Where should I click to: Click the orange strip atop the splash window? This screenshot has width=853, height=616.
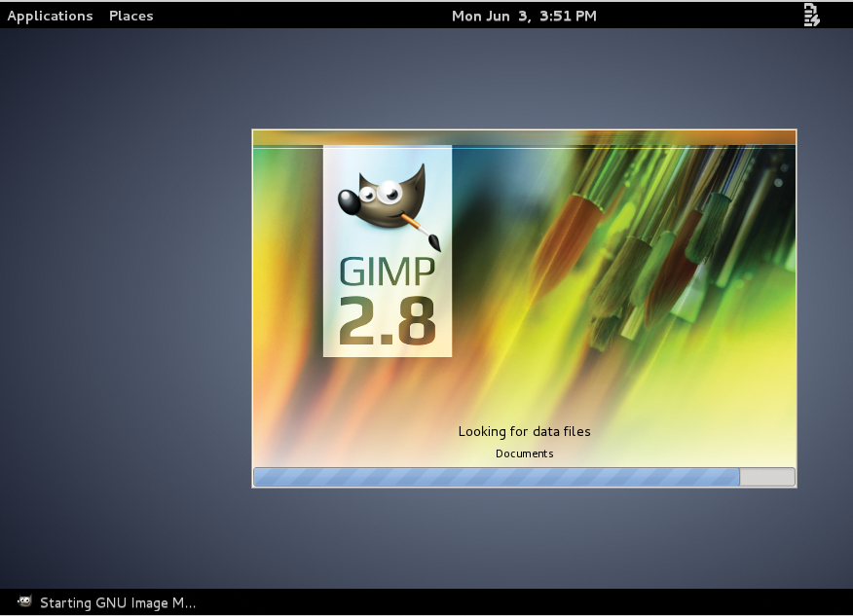524,137
